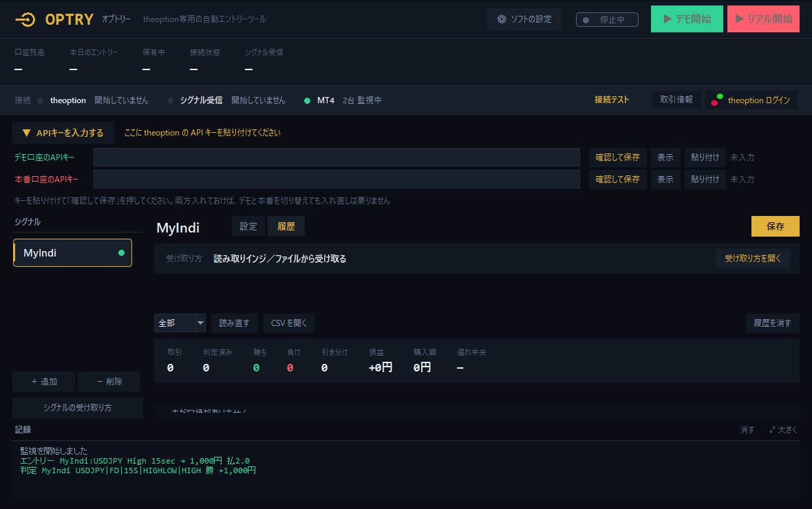
Task: Collapse the APIキーを入力する section
Action: (63, 133)
